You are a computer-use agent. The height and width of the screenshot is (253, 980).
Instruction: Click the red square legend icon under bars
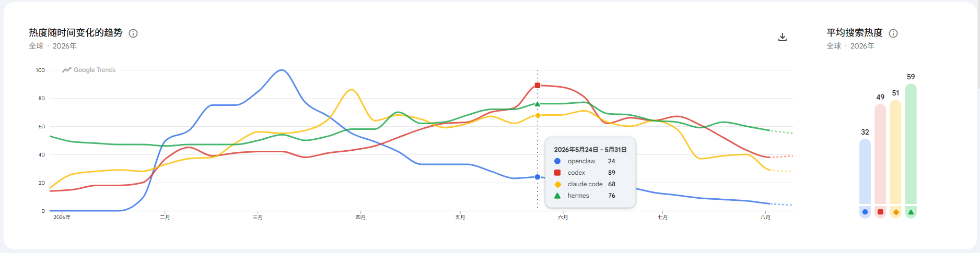(x=880, y=212)
